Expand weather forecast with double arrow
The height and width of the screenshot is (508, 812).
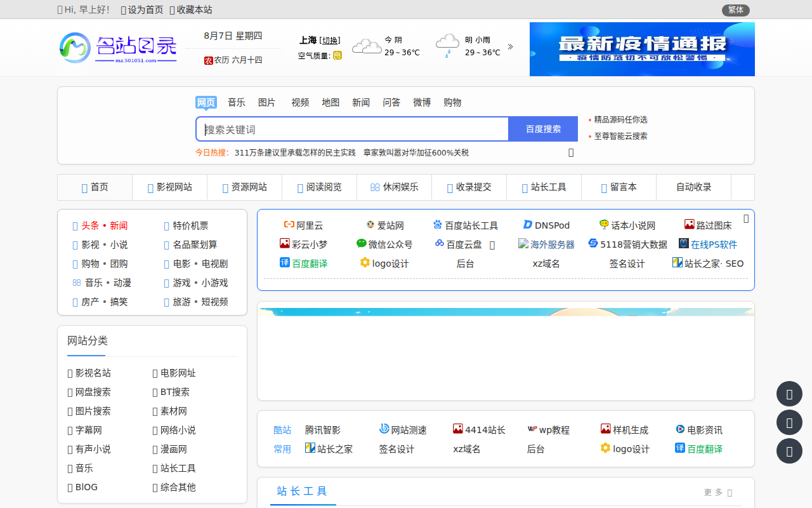coord(511,47)
